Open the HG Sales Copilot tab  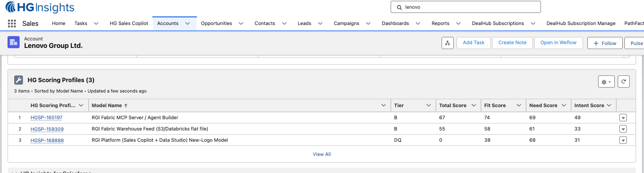pyautogui.click(x=129, y=23)
